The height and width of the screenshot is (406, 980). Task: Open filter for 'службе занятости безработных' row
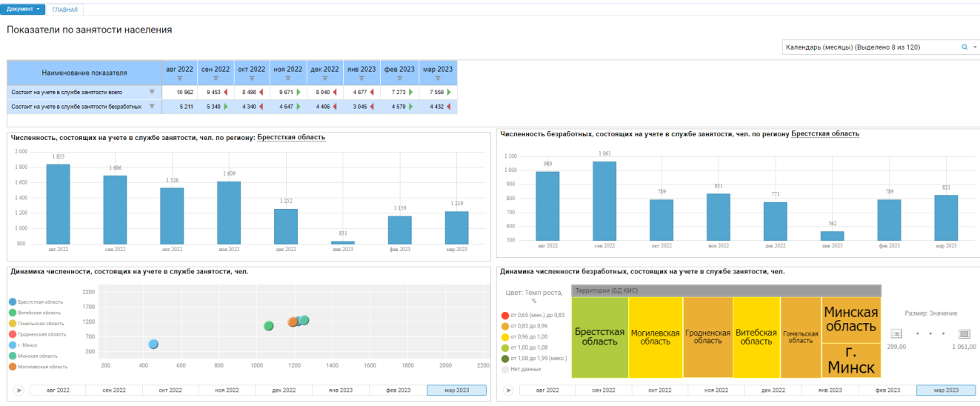pos(152,107)
